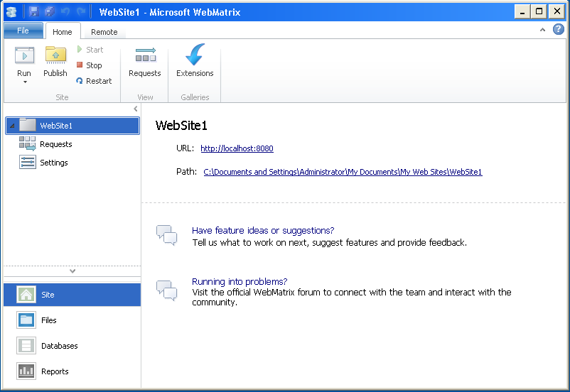Viewport: 570px width, 392px height.
Task: Switch to the Home tab
Action: coord(62,32)
